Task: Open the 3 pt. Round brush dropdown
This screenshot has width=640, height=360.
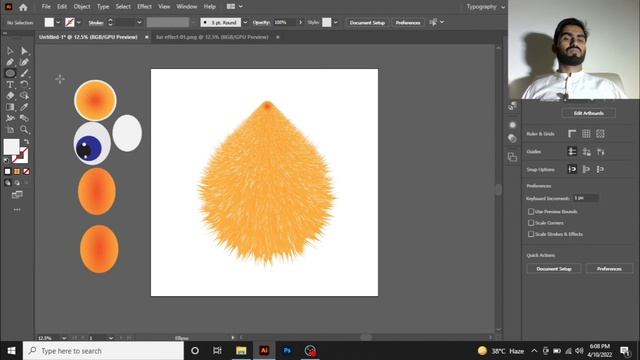Action: (x=245, y=22)
